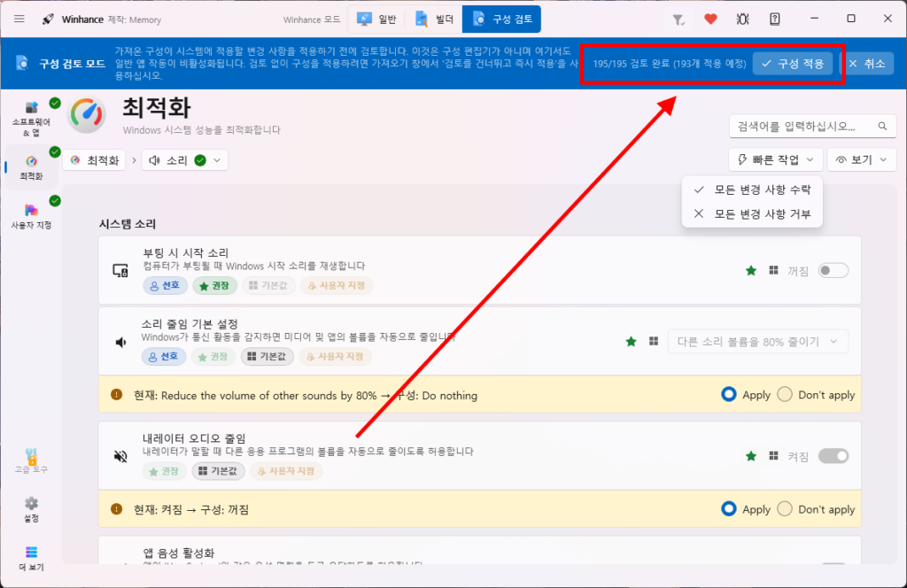Click the 최적화 speedometer header icon
Screen dimensions: 907x588
[87, 114]
